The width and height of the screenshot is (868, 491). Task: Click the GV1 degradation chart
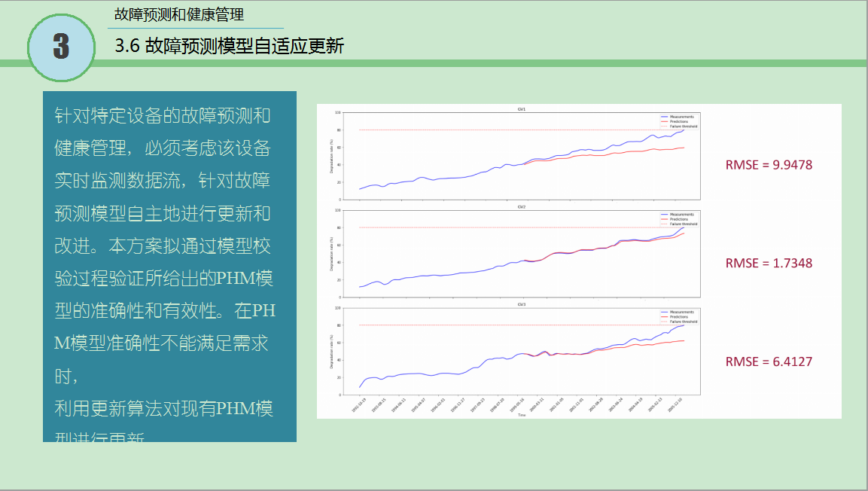tap(522, 156)
